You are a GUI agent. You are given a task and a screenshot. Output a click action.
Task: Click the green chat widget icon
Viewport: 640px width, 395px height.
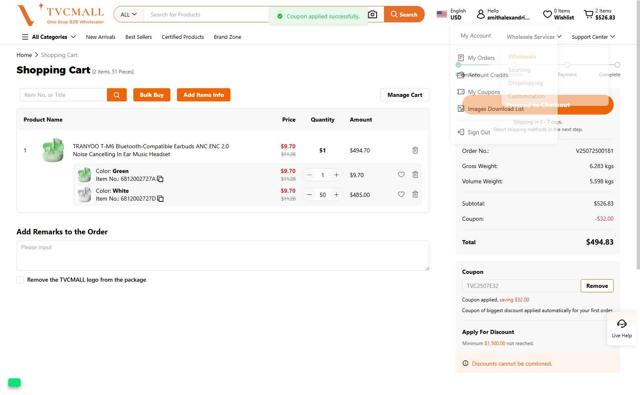point(14,383)
